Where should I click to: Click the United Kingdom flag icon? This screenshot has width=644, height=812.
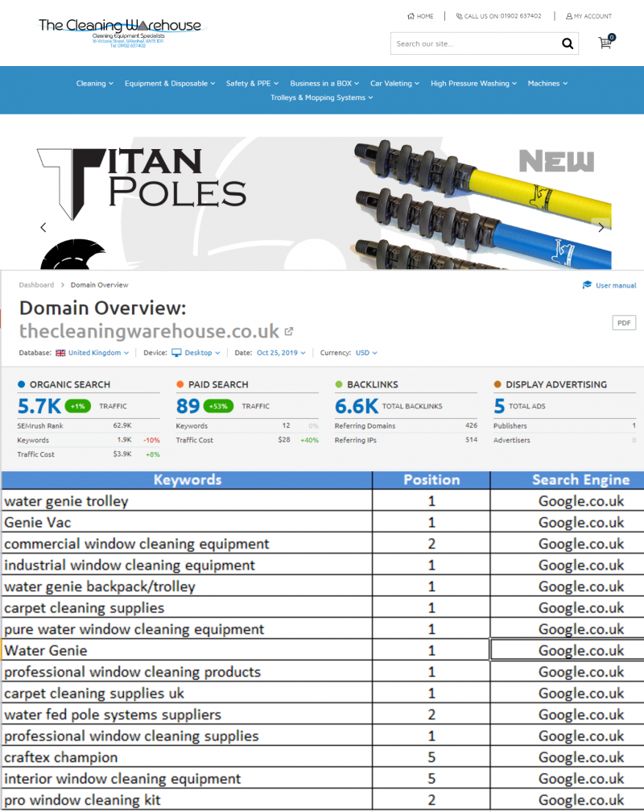point(60,353)
